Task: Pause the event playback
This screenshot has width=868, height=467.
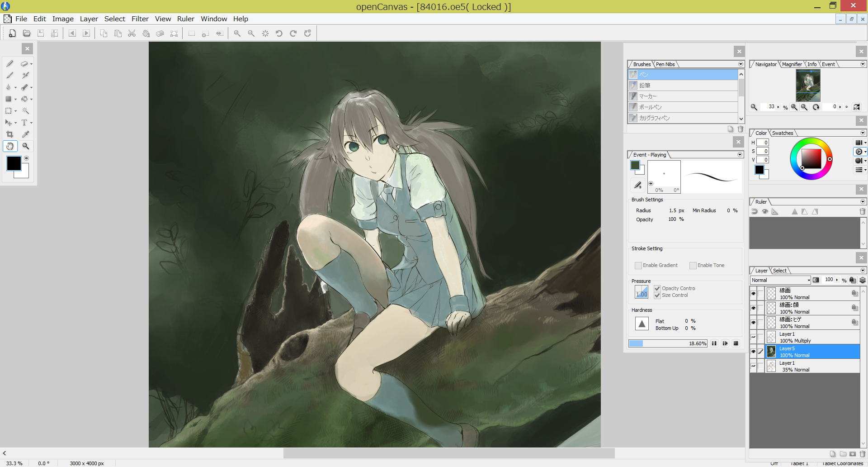Action: tap(714, 343)
